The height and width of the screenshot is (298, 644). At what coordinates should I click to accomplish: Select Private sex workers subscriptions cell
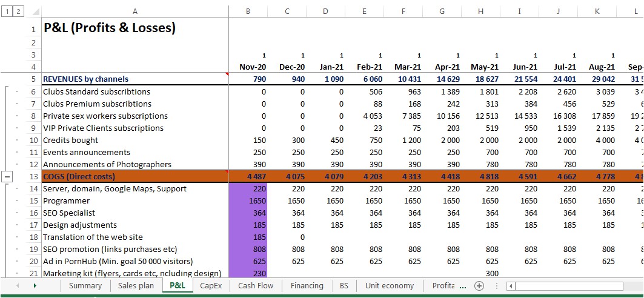(x=134, y=116)
